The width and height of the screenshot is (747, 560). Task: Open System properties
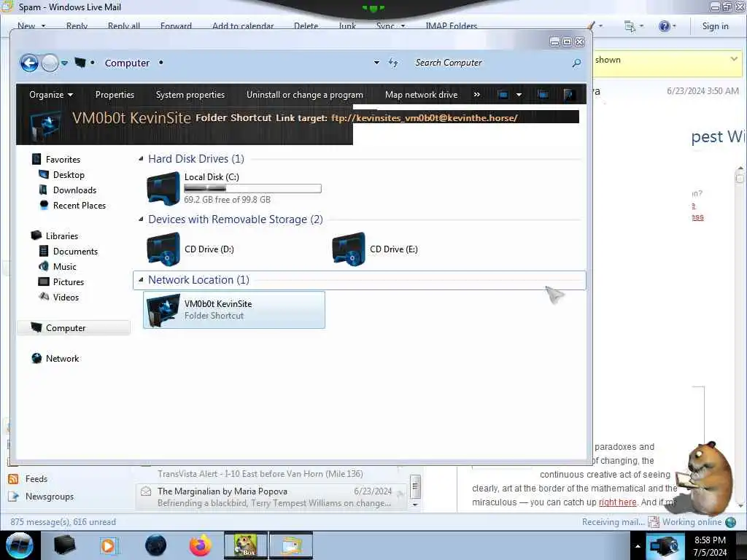(190, 94)
